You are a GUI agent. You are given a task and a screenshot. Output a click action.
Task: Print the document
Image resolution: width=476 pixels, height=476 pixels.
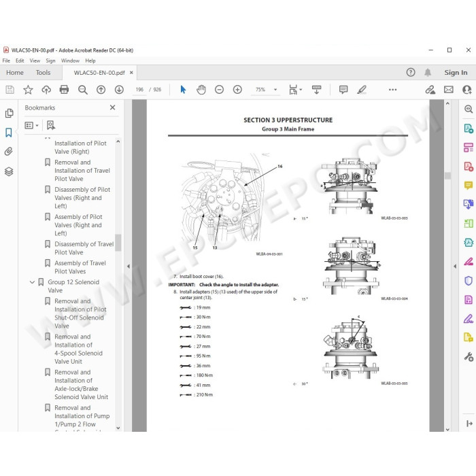coord(64,90)
